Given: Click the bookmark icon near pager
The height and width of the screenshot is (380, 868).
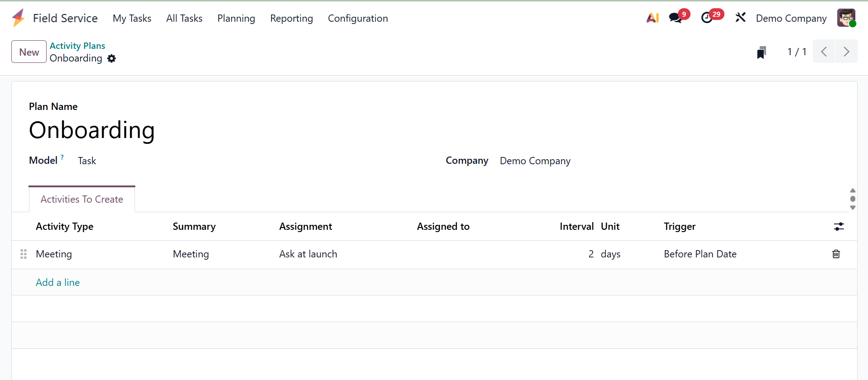Looking at the screenshot, I should coord(762,52).
